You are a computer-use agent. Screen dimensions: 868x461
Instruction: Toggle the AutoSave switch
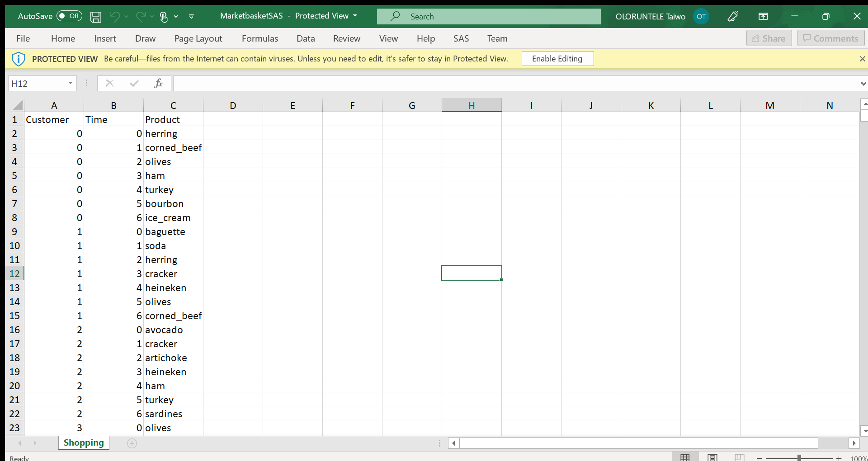pos(69,16)
